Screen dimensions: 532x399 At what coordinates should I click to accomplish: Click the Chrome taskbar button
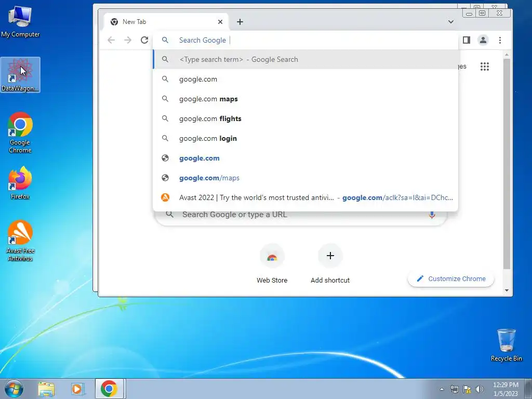click(109, 389)
